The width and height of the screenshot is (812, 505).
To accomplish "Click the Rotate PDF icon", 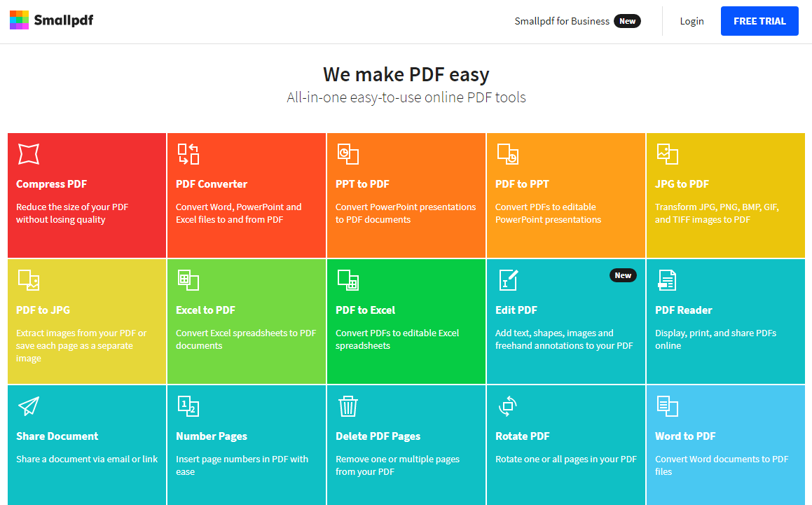I will click(508, 406).
